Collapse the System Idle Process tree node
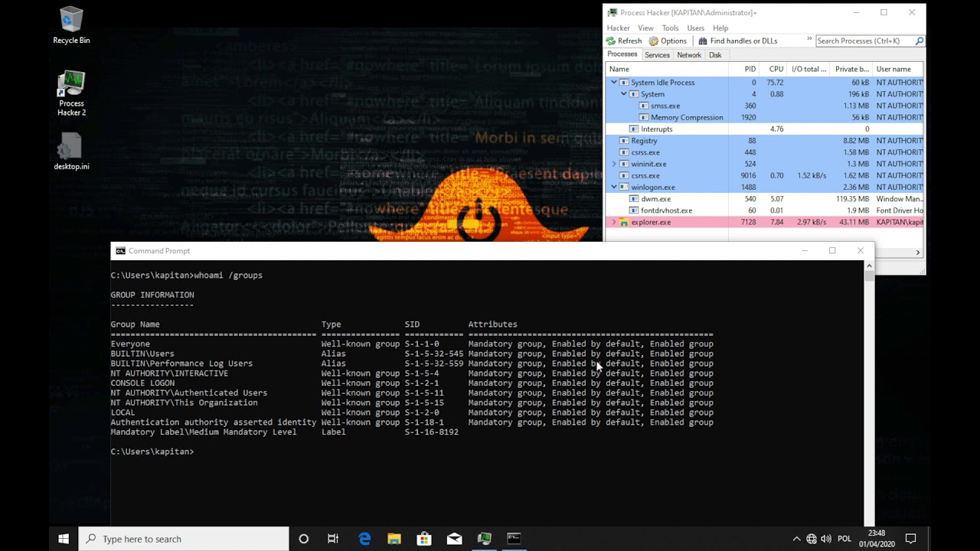This screenshot has width=980, height=551. (x=613, y=83)
